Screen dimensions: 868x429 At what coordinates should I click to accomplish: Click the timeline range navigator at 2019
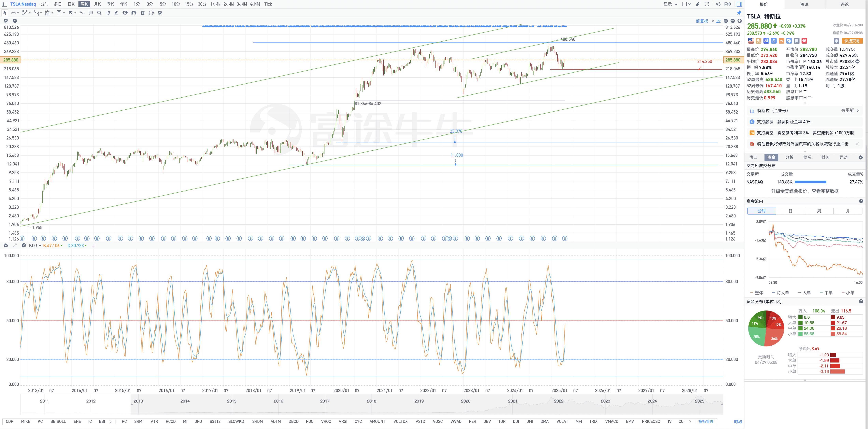419,401
